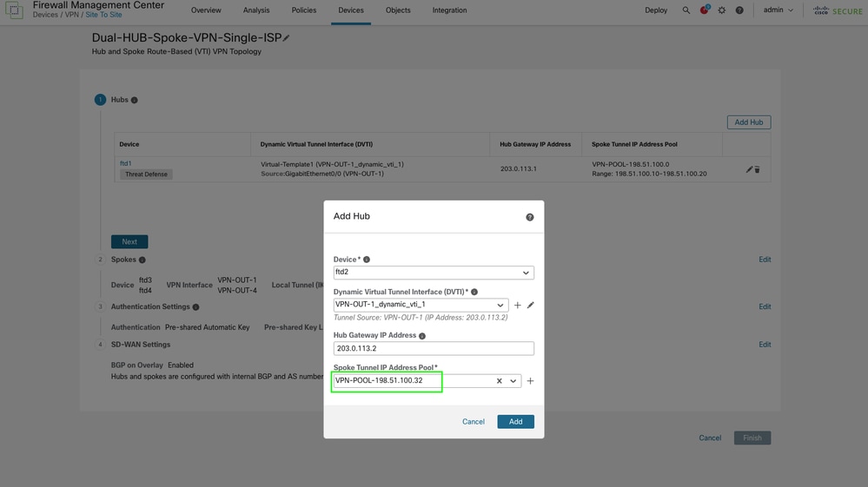Image resolution: width=868 pixels, height=487 pixels.
Task: Click info icon beside Spokes
Action: pos(142,260)
